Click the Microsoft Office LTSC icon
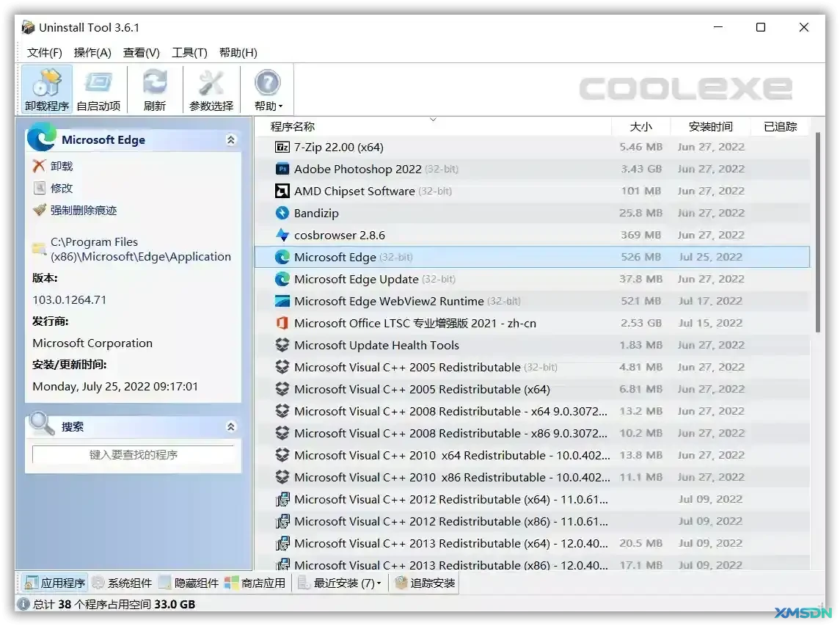The height and width of the screenshot is (626, 840). pyautogui.click(x=282, y=323)
